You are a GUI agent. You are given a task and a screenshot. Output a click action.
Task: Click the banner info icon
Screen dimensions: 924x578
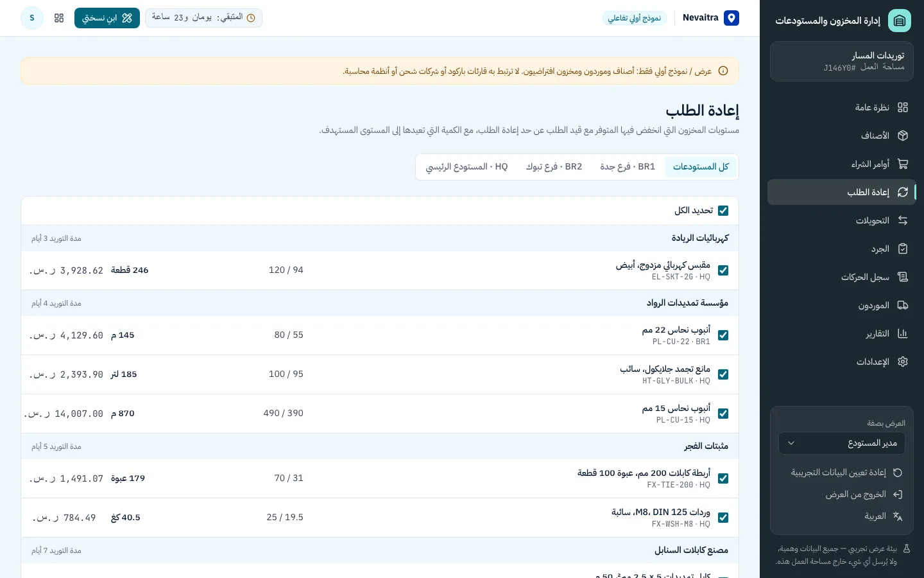point(723,71)
